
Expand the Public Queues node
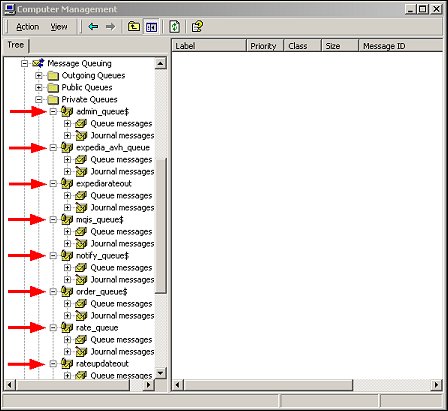coord(39,87)
